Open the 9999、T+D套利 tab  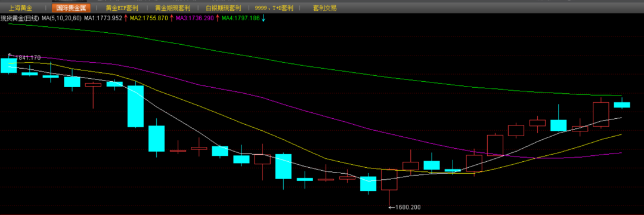274,8
